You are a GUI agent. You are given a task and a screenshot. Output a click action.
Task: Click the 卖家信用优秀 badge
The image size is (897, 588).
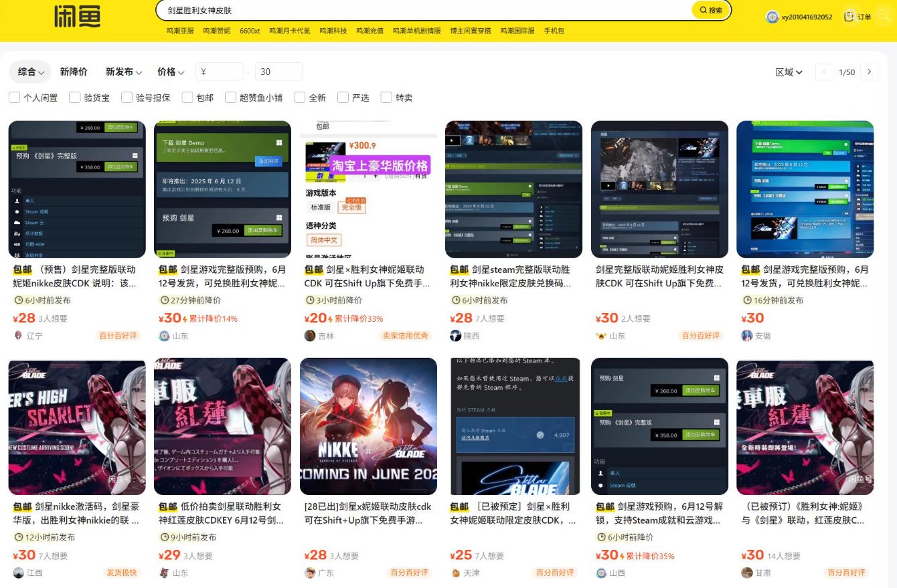click(406, 336)
